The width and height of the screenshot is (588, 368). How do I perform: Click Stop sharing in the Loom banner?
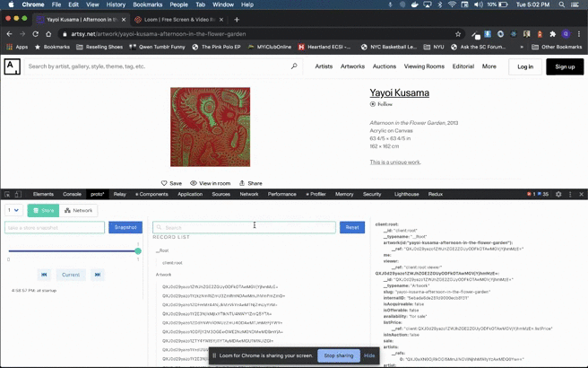pos(339,355)
